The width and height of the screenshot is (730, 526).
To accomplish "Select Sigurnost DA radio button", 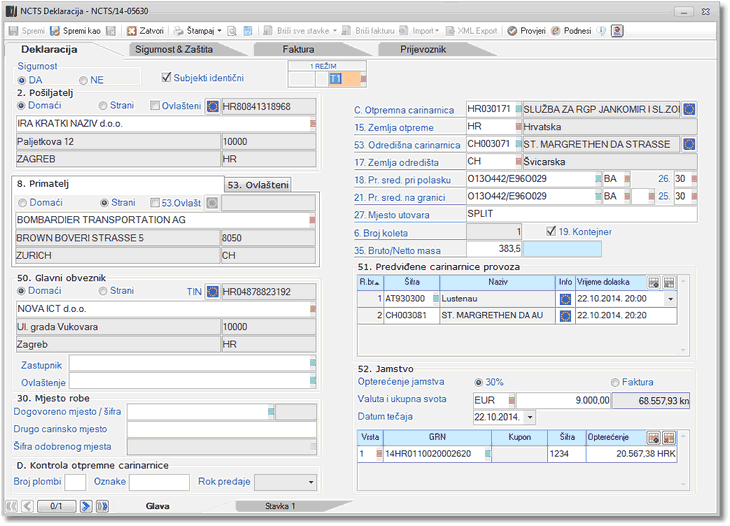I will pos(21,81).
